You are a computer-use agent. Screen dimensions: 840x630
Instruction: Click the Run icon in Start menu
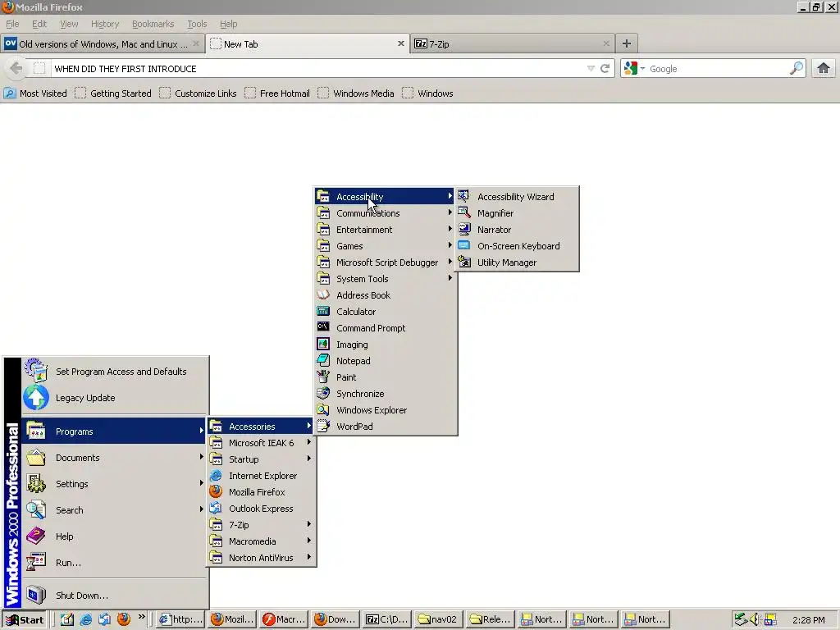click(36, 563)
